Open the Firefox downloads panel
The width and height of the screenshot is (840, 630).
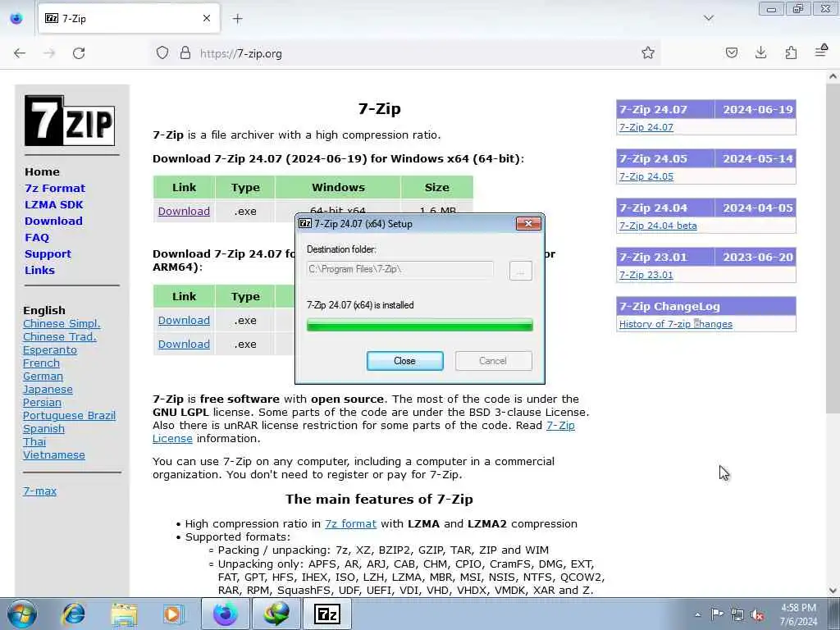click(x=760, y=52)
